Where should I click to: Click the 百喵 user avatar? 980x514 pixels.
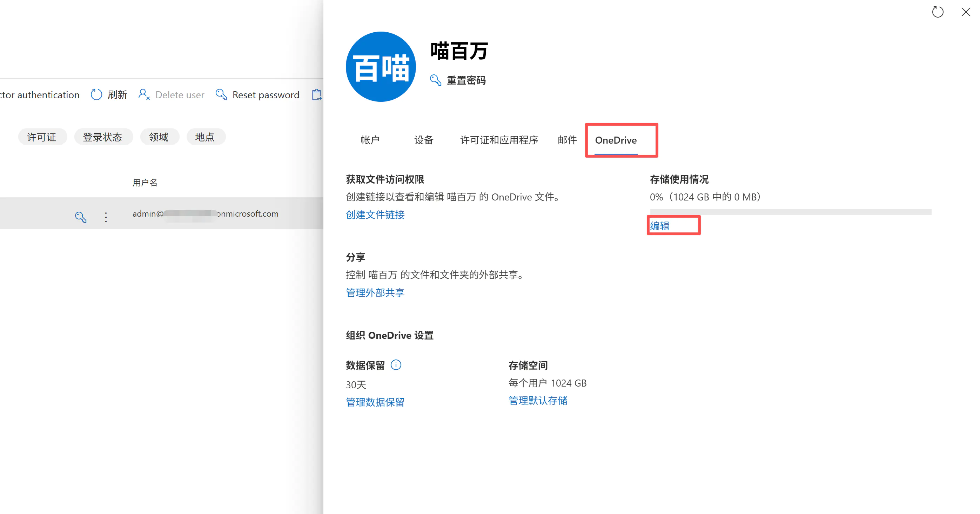click(x=381, y=67)
